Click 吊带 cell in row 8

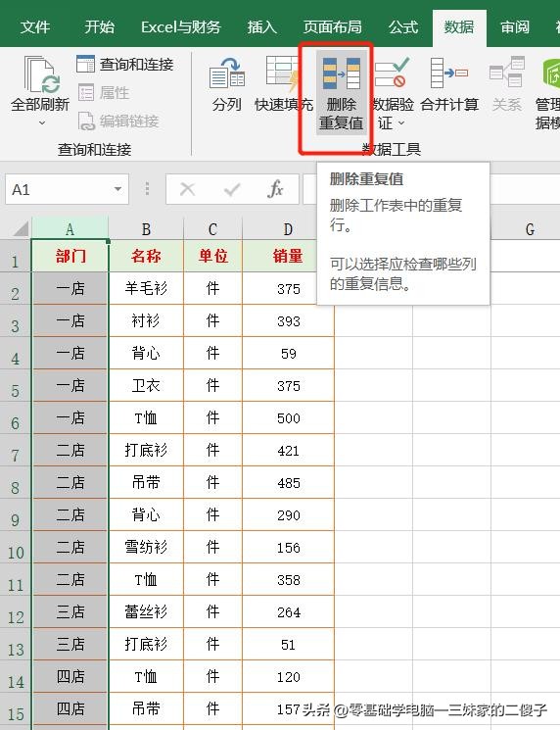[x=146, y=482]
